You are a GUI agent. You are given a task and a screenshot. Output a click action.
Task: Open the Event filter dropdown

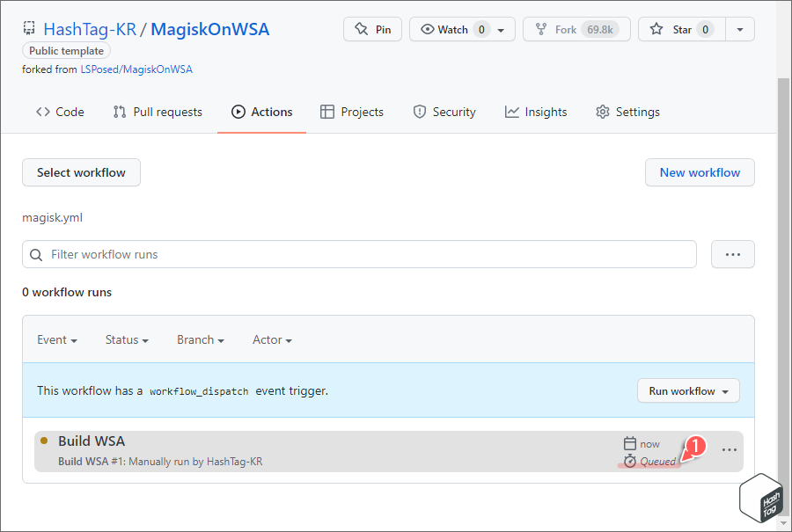point(56,339)
